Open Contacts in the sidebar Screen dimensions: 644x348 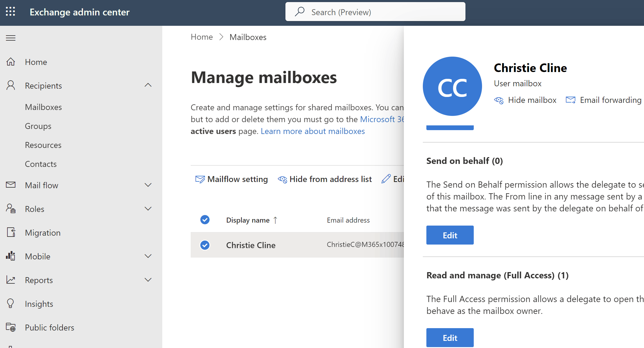(x=41, y=164)
